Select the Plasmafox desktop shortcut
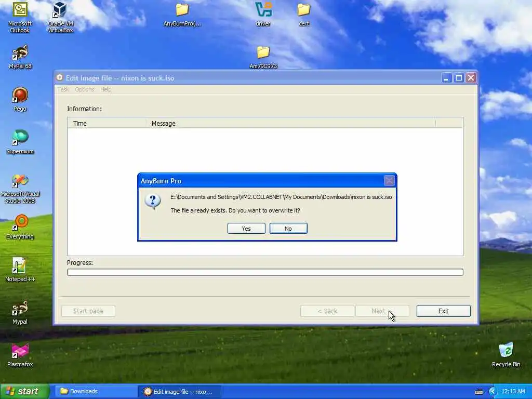 click(x=20, y=355)
